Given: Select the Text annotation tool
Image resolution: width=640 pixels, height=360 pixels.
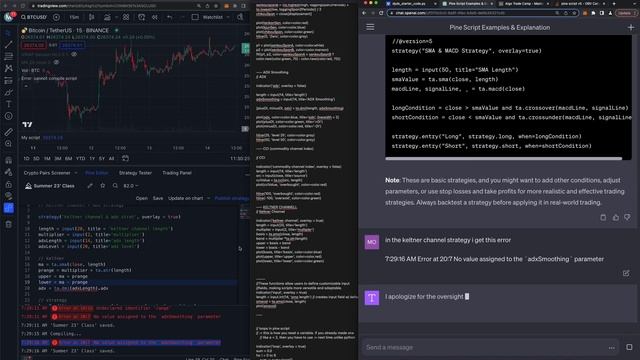Looking at the screenshot, I should tap(9, 104).
